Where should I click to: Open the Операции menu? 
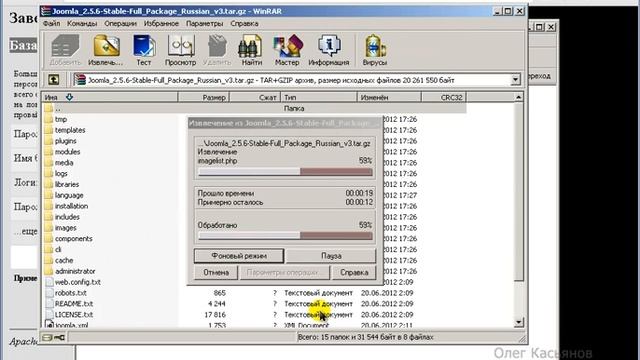coord(120,24)
